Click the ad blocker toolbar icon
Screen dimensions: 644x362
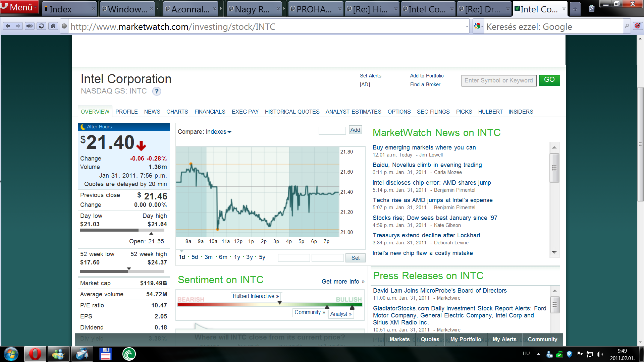click(x=637, y=25)
